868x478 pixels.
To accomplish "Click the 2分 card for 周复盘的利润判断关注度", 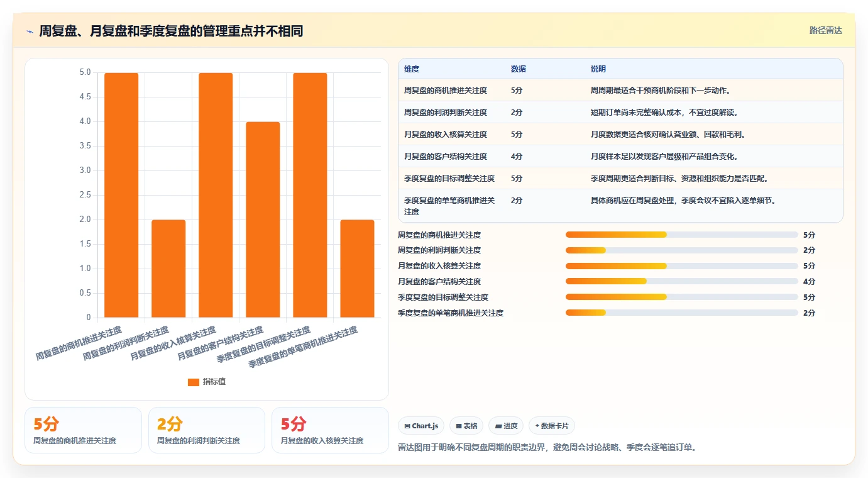I will click(x=207, y=430).
